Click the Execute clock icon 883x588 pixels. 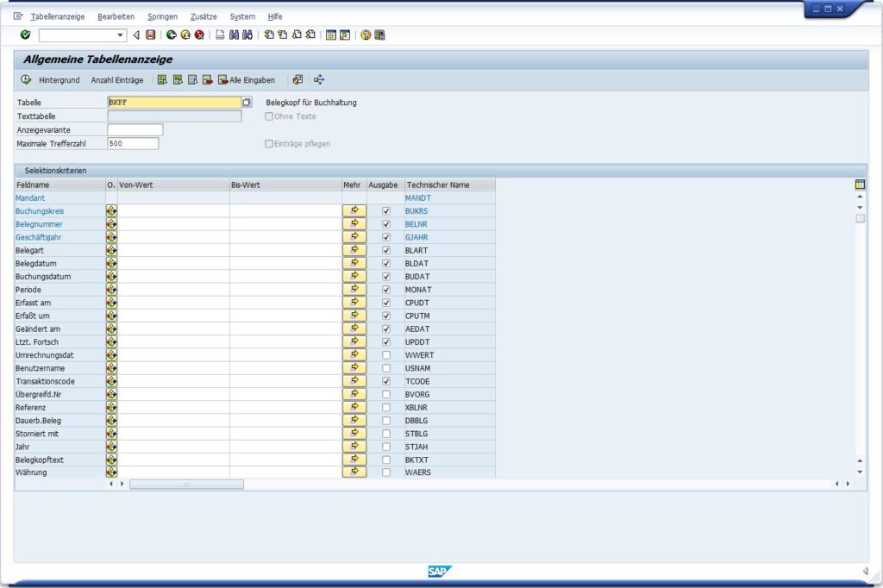(x=26, y=79)
